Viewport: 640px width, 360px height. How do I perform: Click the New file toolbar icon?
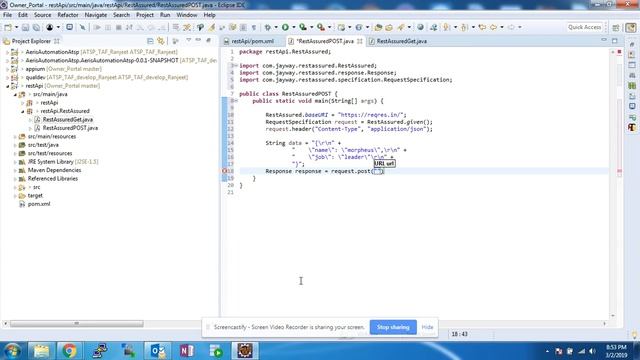coord(8,27)
